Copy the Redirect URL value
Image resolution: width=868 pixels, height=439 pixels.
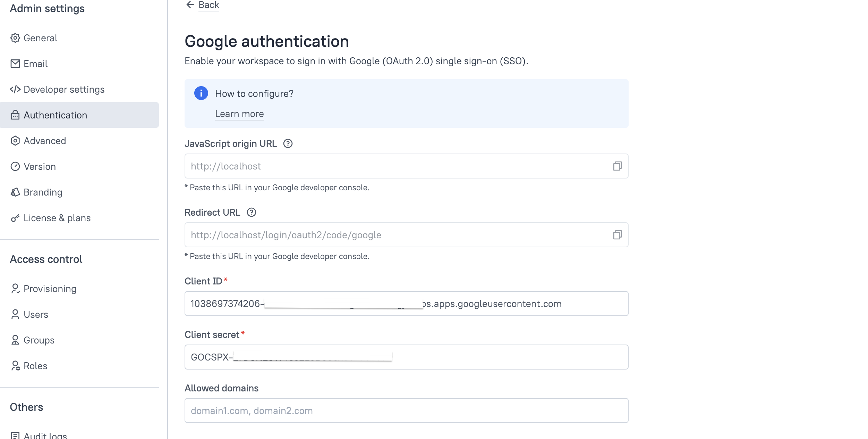617,235
